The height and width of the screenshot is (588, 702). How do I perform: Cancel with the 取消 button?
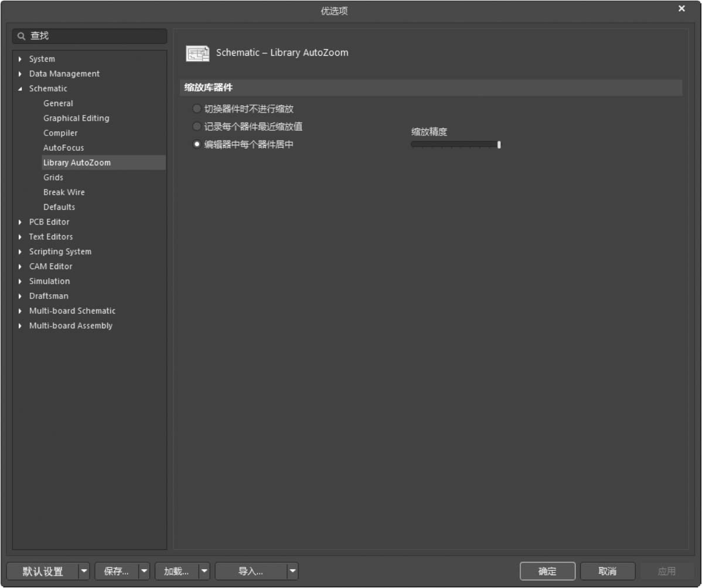click(608, 571)
